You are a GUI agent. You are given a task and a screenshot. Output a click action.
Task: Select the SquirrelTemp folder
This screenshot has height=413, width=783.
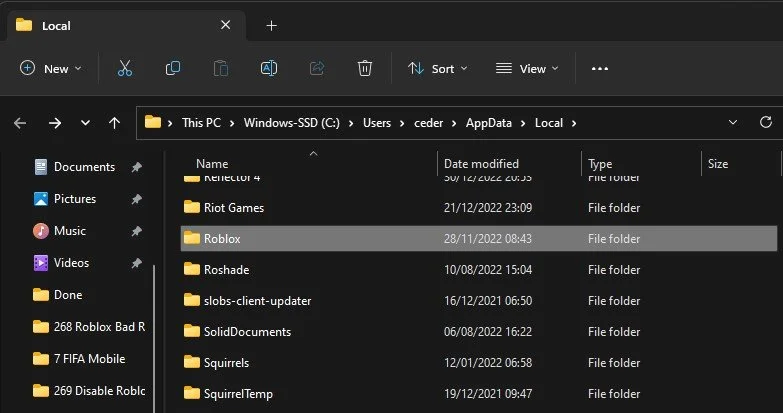pos(478,394)
